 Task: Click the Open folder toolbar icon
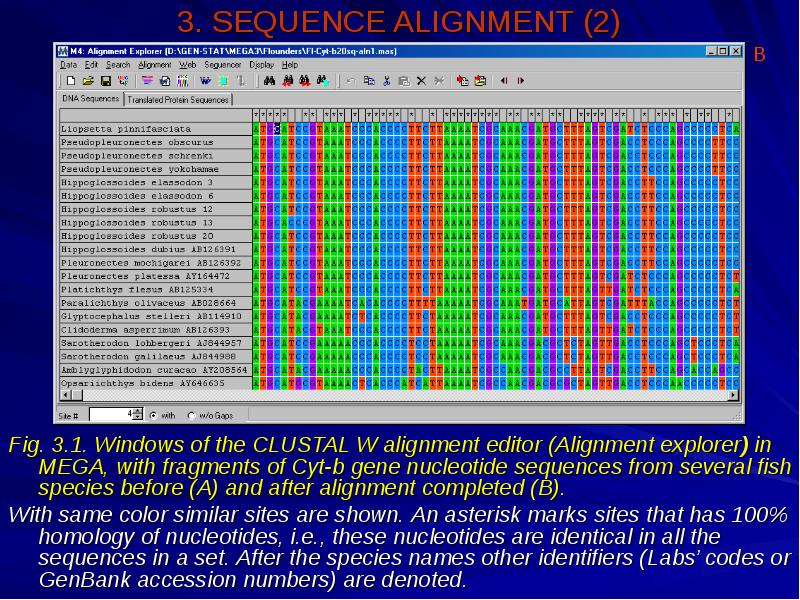[x=87, y=80]
